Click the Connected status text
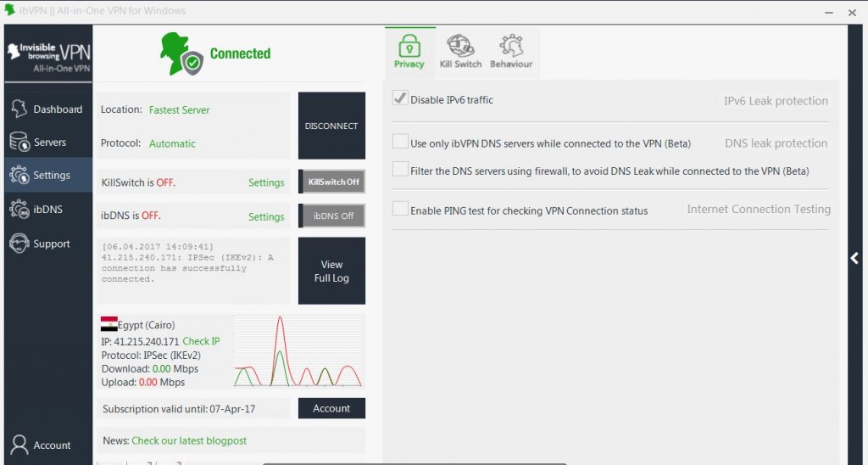This screenshot has width=868, height=465. pos(240,53)
